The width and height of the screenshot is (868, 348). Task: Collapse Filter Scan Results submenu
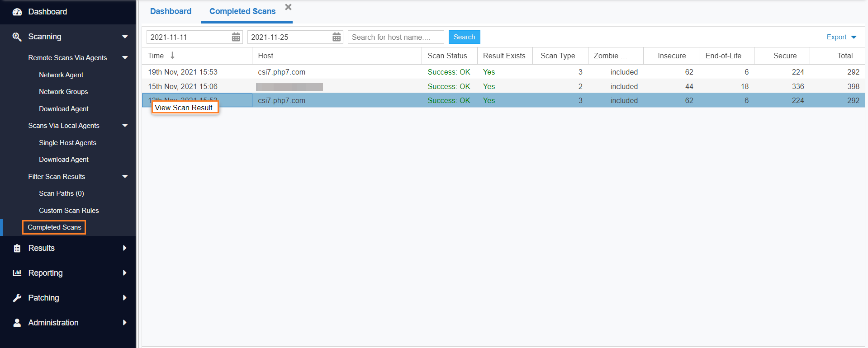point(125,177)
